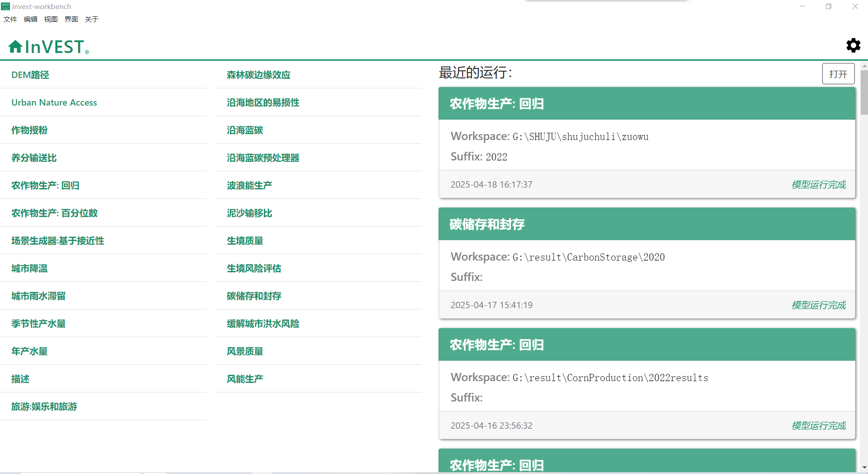Screen dimensions: 868x474
Task: Select the 季节性产水量 model
Action: click(103, 324)
